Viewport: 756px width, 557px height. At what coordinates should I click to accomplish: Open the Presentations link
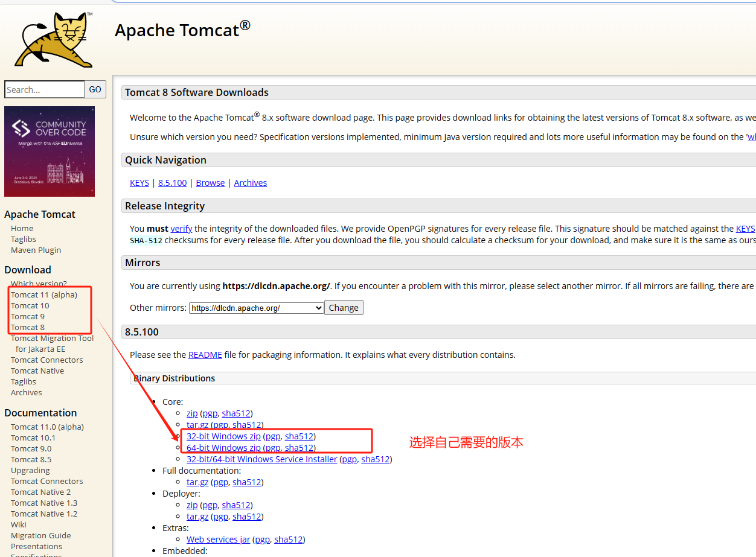coord(37,547)
